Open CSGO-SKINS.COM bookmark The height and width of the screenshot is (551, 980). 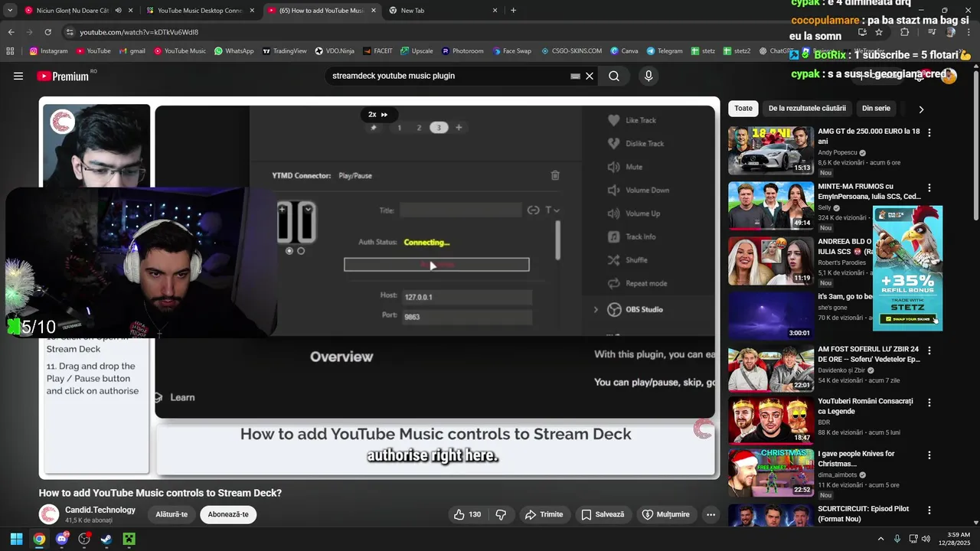point(571,51)
